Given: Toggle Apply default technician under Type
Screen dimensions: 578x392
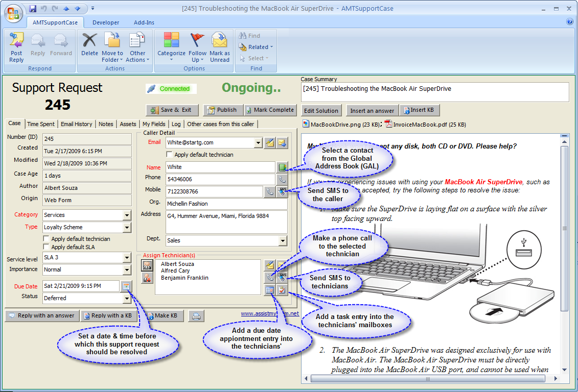Looking at the screenshot, I should coord(46,239).
